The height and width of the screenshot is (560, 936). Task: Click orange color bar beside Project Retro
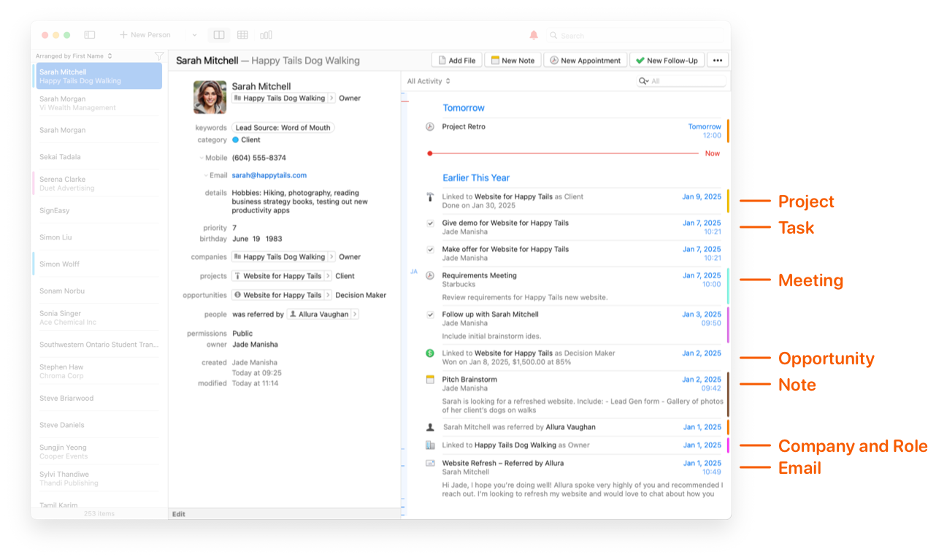coord(728,131)
